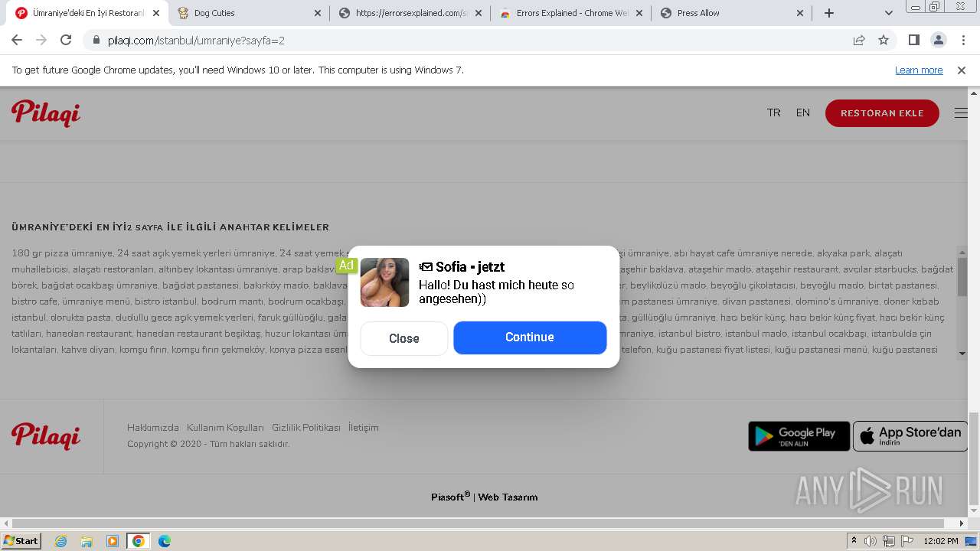Go back to previous page
The image size is (980, 551).
pyautogui.click(x=17, y=40)
